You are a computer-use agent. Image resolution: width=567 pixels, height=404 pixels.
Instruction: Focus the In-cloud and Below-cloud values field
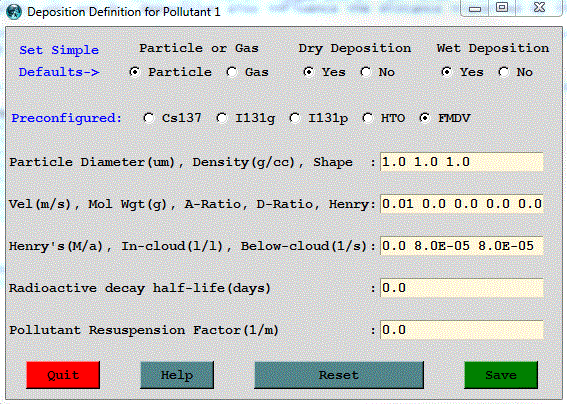pos(462,246)
